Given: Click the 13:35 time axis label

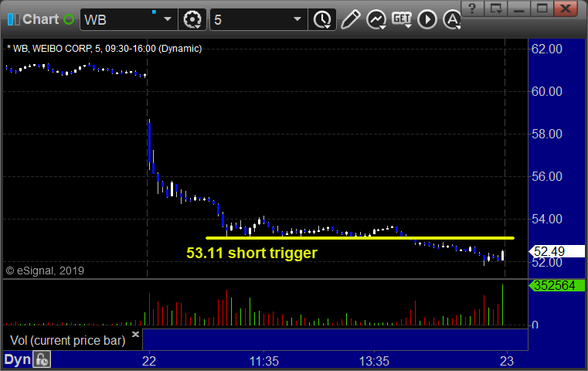Looking at the screenshot, I should (374, 361).
